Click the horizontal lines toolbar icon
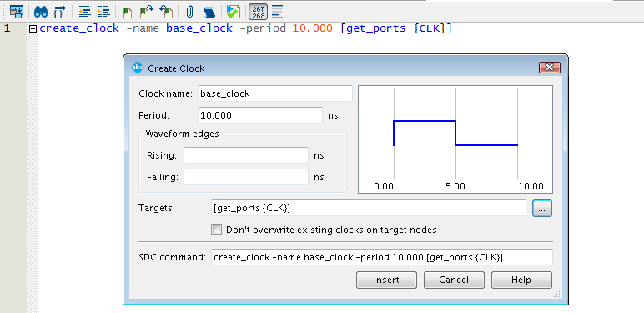Viewport: 644px width, 313px height. [x=278, y=12]
